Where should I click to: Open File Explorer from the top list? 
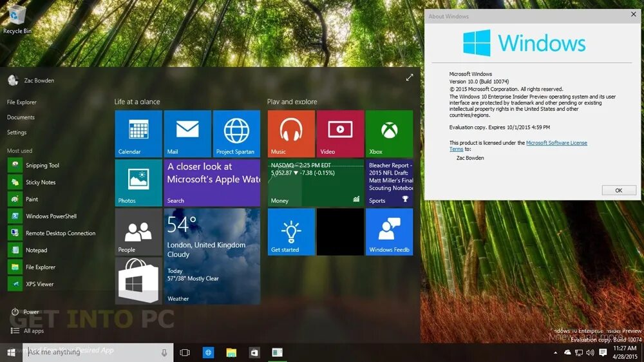[22, 102]
